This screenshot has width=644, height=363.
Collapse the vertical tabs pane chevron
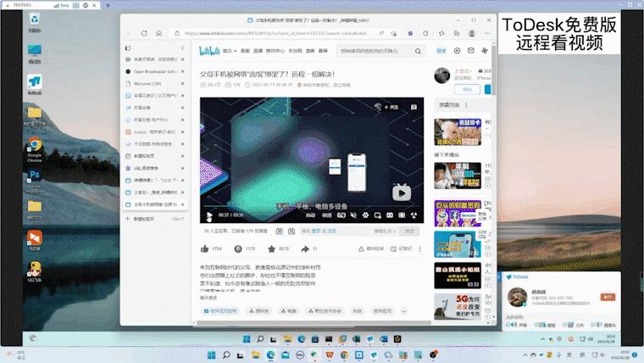pos(183,48)
